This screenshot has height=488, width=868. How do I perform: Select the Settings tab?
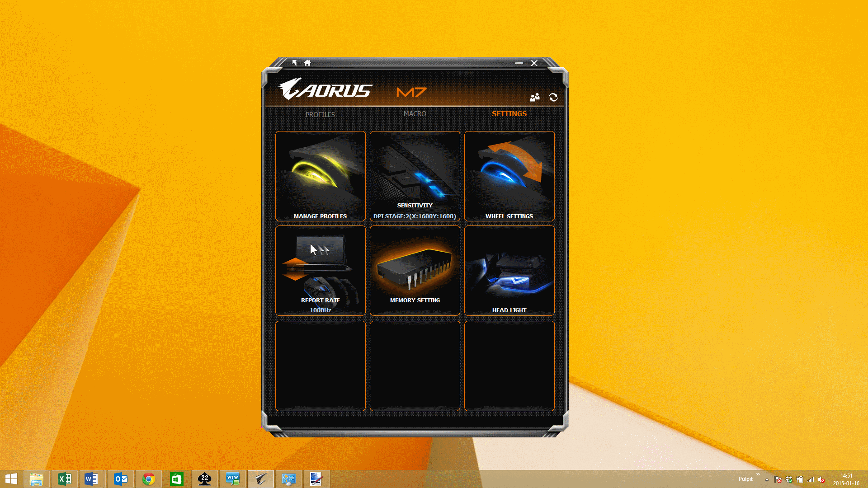(x=509, y=114)
